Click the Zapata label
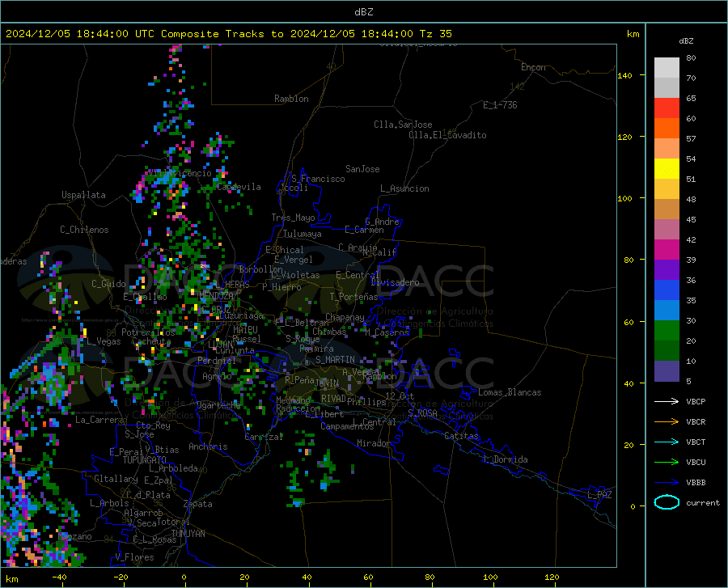The image size is (728, 588). pos(198,504)
